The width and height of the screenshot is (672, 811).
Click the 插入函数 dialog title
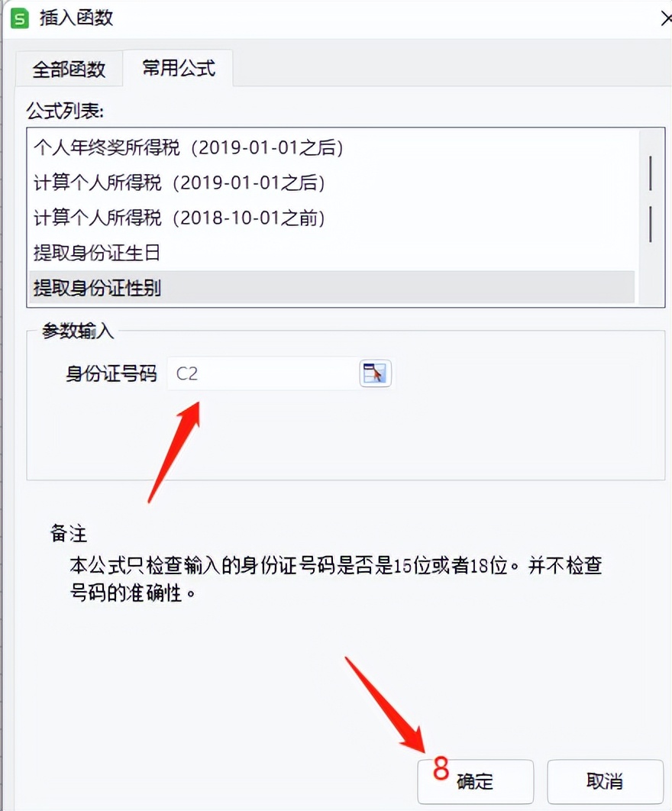(76, 18)
